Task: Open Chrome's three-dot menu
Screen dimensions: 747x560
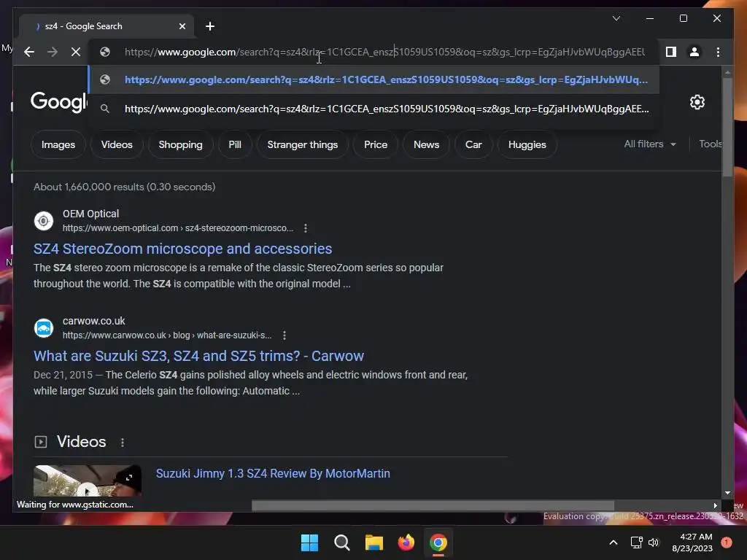Action: pos(718,52)
